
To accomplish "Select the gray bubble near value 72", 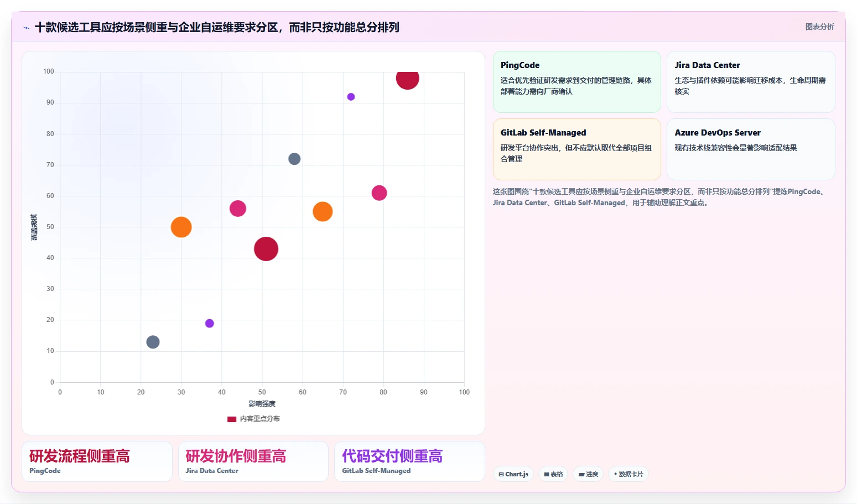I will pyautogui.click(x=294, y=159).
